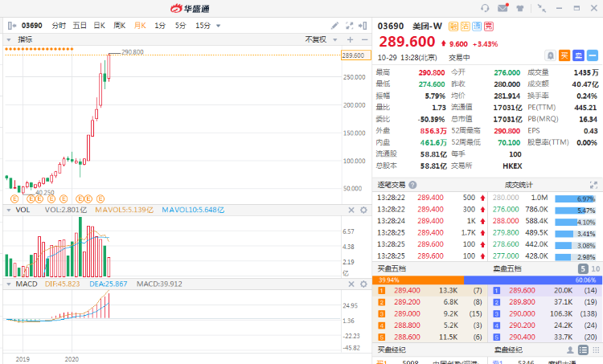Viewport: 603px width, 364px height.
Task: Switch to the 分时 intraday tab
Action: (59, 25)
